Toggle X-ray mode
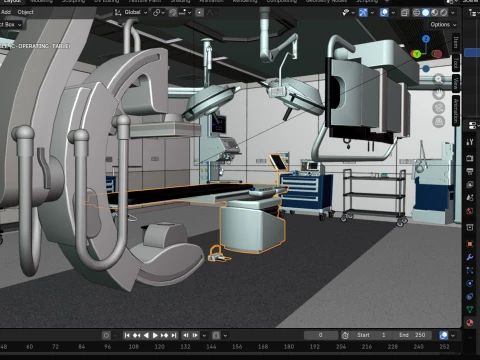The image size is (480, 360). (x=405, y=13)
